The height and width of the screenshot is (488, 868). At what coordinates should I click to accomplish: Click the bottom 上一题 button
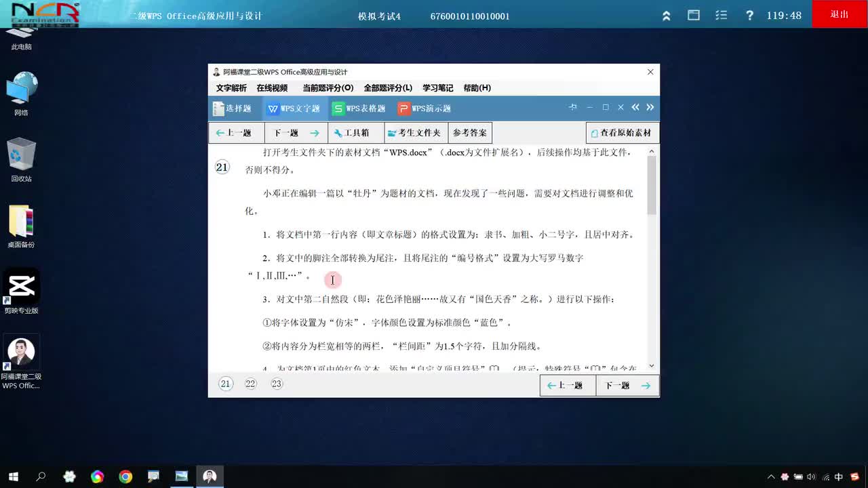[568, 385]
